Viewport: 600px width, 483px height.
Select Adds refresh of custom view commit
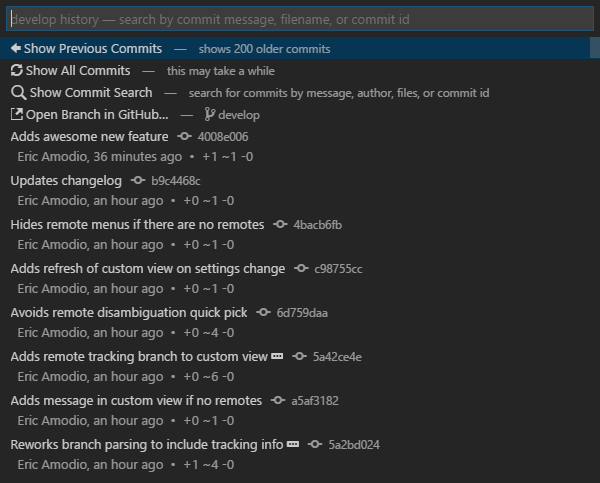click(147, 269)
